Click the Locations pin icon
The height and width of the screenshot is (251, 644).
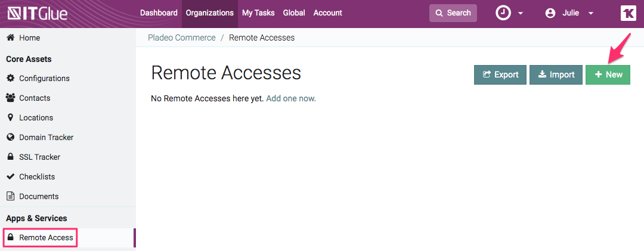(x=11, y=117)
